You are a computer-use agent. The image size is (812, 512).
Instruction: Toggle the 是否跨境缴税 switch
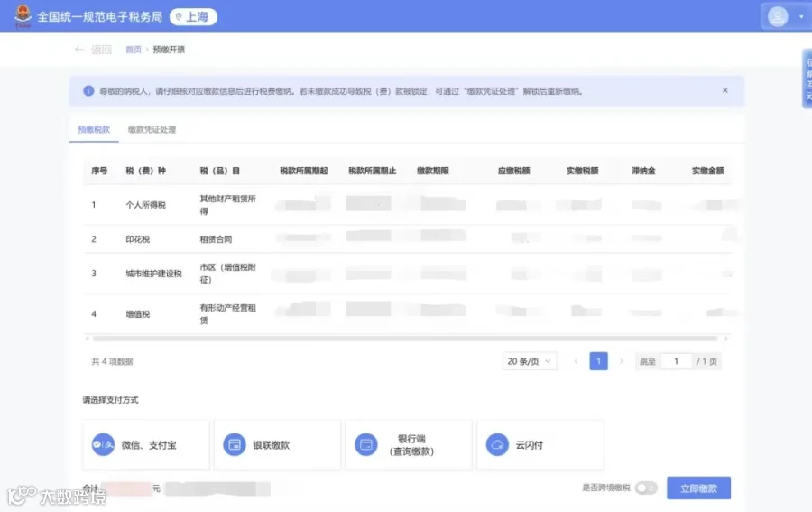click(646, 488)
